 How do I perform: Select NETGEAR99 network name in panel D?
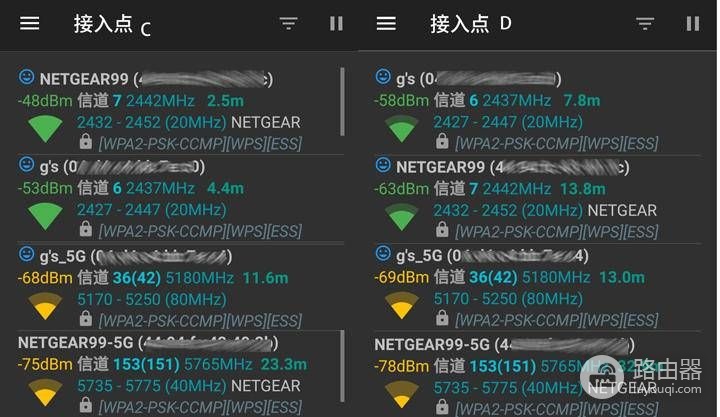pyautogui.click(x=440, y=167)
